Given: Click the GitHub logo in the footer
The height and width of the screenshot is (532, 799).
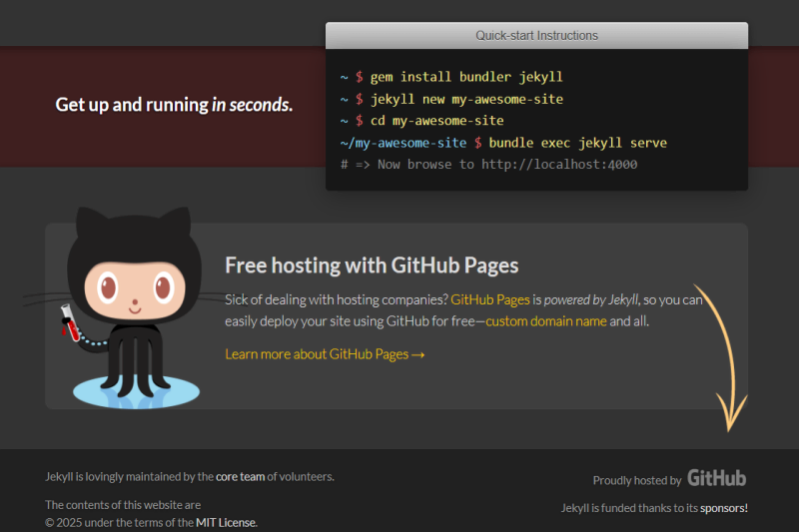Looking at the screenshot, I should [716, 478].
